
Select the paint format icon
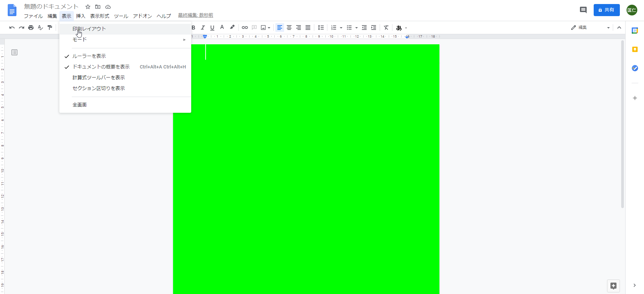[x=50, y=28]
